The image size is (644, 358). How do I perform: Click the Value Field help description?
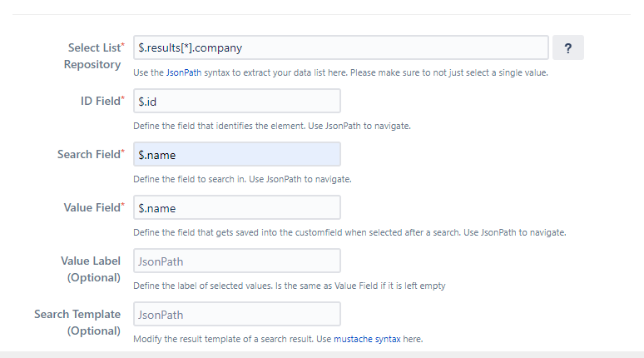pos(349,232)
